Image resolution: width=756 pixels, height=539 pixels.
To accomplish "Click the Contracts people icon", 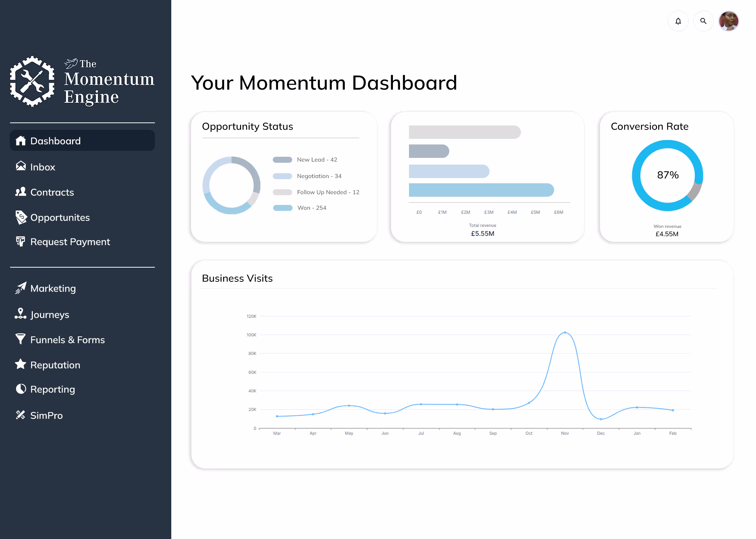I will pyautogui.click(x=21, y=192).
